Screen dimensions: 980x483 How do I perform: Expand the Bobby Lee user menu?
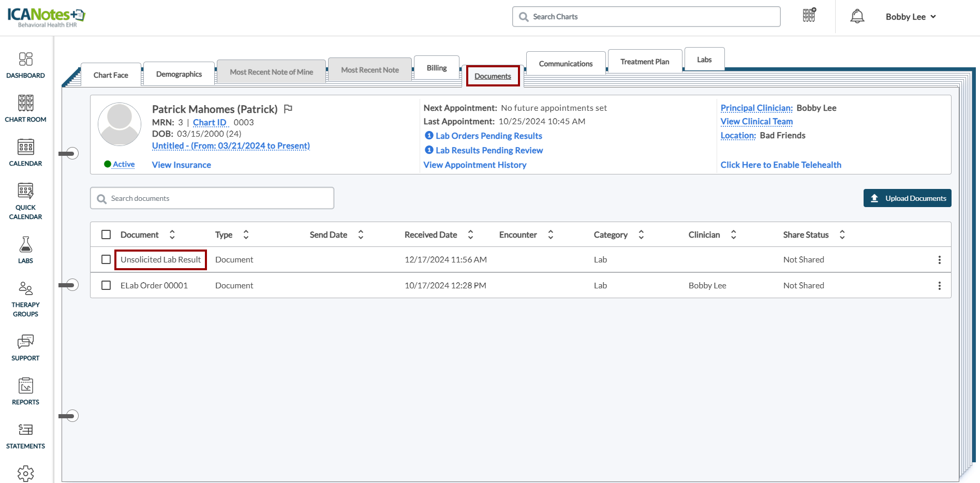point(910,17)
